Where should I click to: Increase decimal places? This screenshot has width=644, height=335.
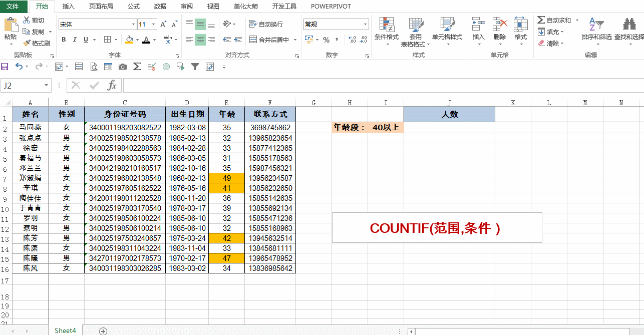(x=352, y=40)
